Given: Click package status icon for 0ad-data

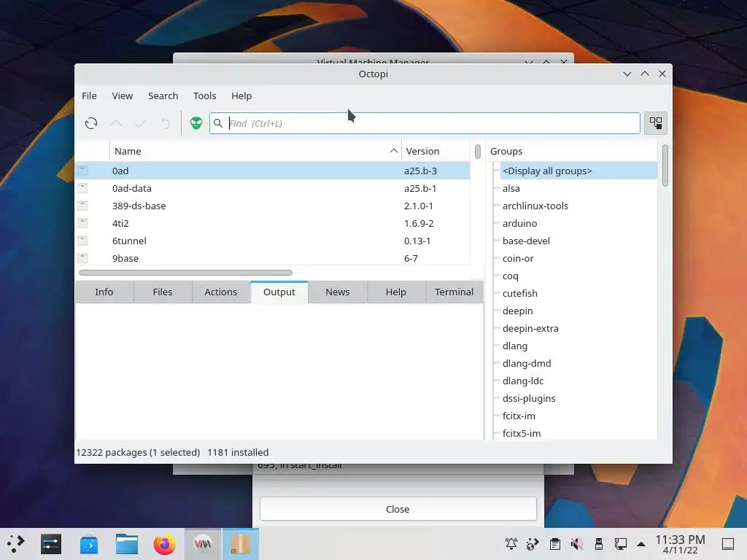Looking at the screenshot, I should tap(82, 188).
